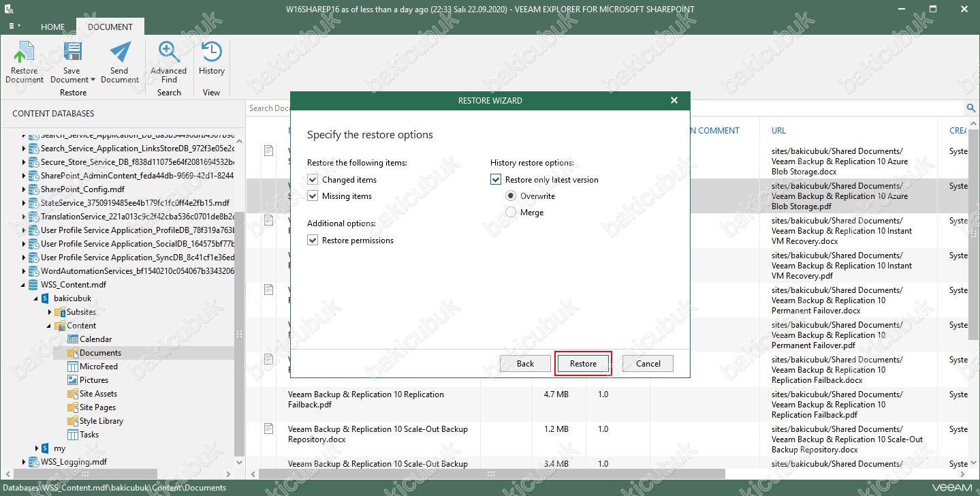Click the search magnifier icon
Screen dimensions: 980x496
[x=972, y=108]
